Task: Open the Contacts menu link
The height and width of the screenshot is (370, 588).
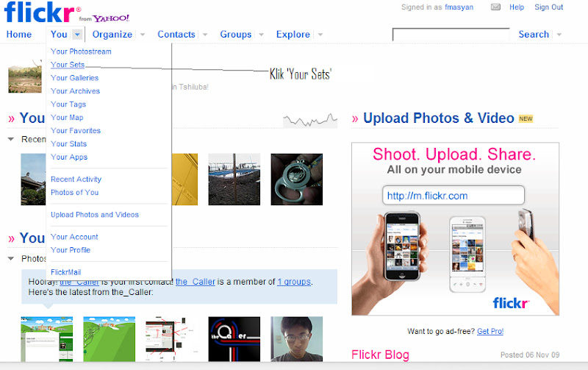Action: [x=176, y=34]
